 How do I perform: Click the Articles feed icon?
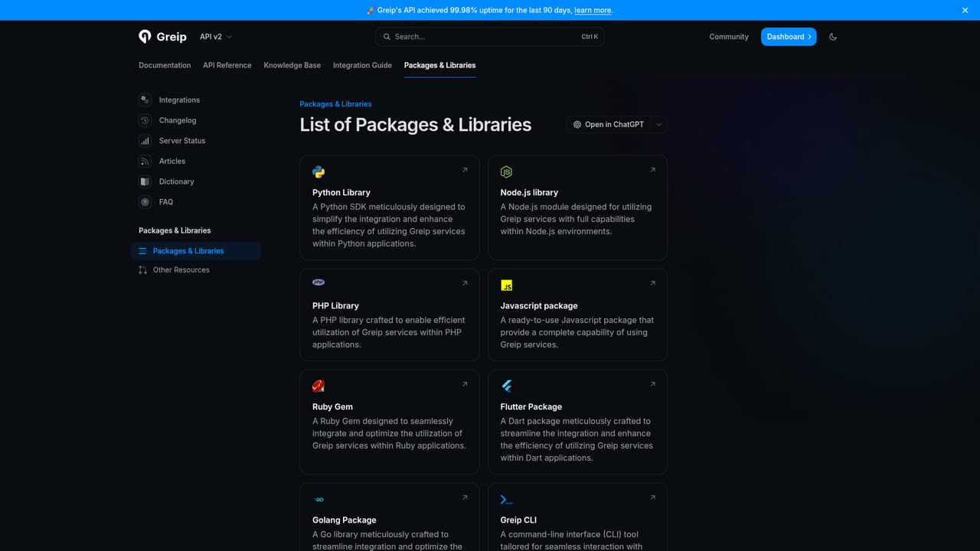click(145, 161)
